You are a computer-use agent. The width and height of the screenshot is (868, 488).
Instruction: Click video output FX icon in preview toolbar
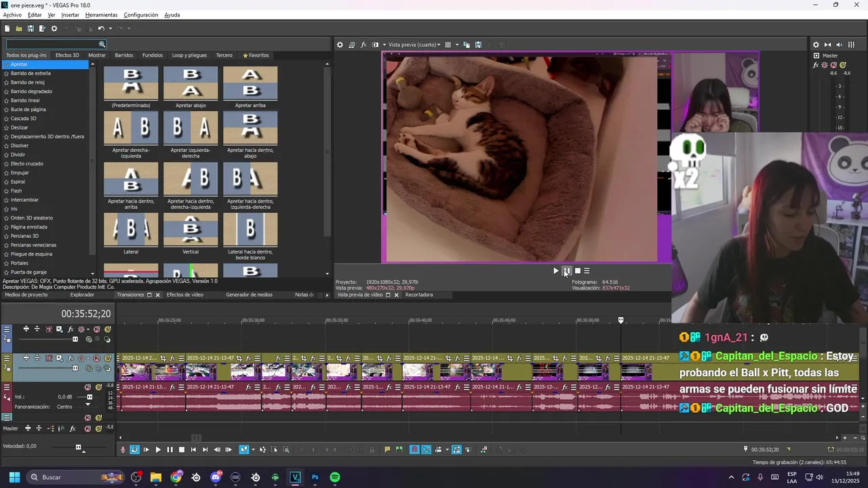tap(363, 45)
